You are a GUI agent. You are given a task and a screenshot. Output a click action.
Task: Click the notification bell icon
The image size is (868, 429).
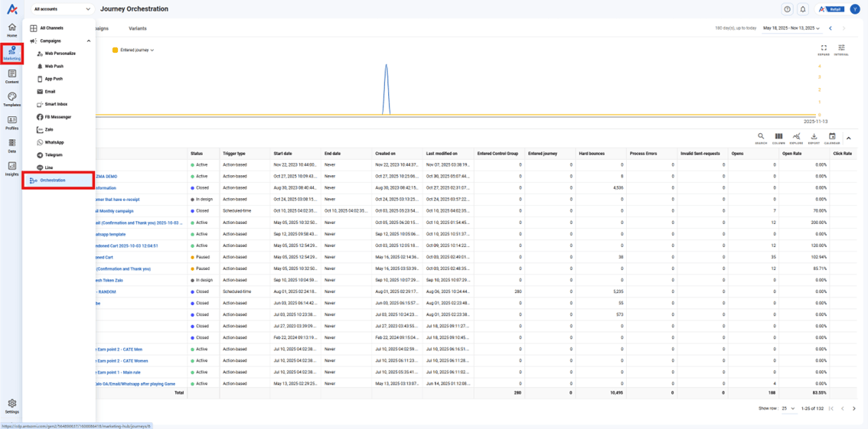803,9
